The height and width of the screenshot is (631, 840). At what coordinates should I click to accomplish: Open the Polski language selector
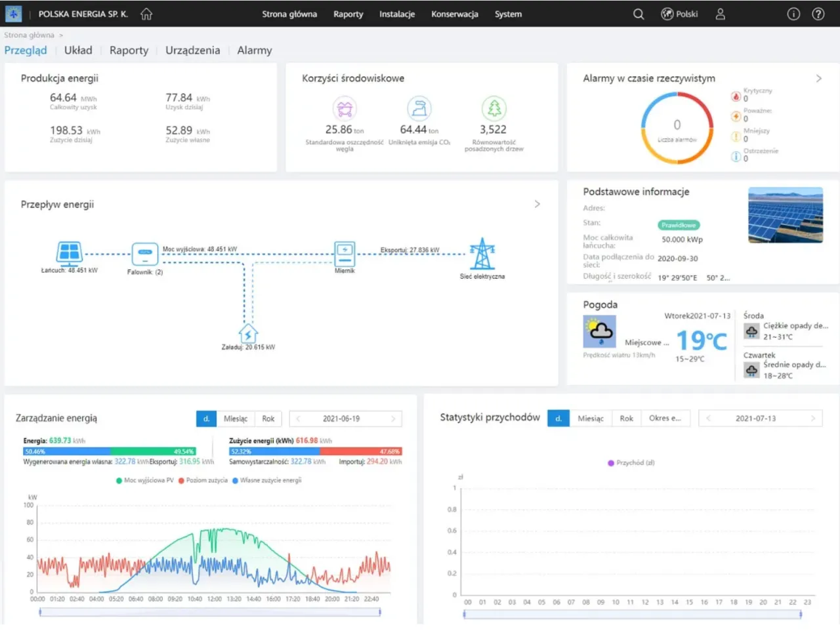tap(679, 14)
